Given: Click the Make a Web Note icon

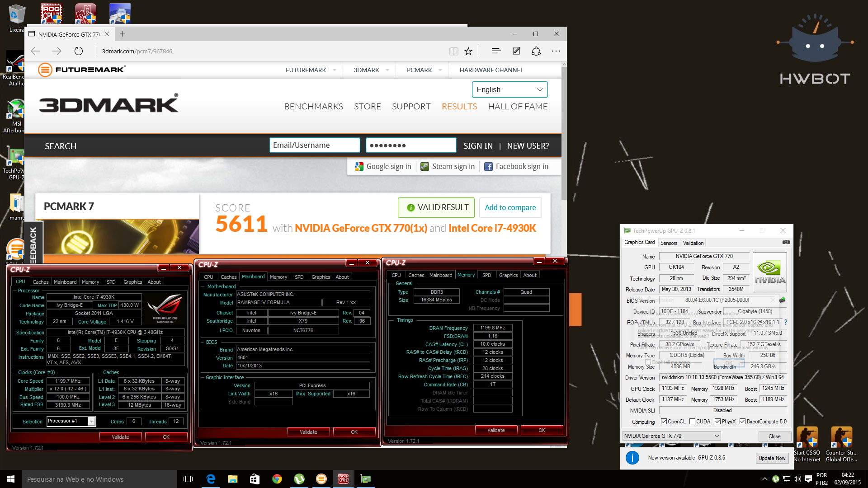Looking at the screenshot, I should (x=516, y=51).
